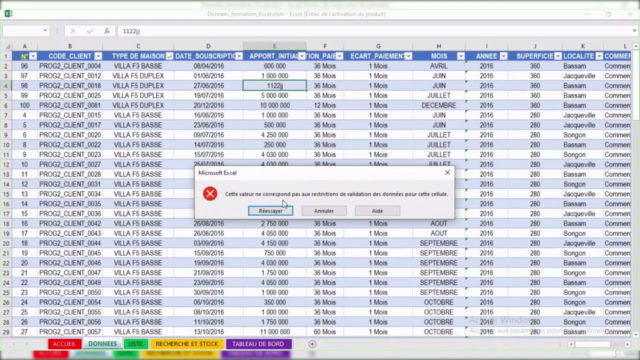This screenshot has width=640, height=360.
Task: Select cell PROG2_CLIENT_0004
Action: pyautogui.click(x=70, y=66)
